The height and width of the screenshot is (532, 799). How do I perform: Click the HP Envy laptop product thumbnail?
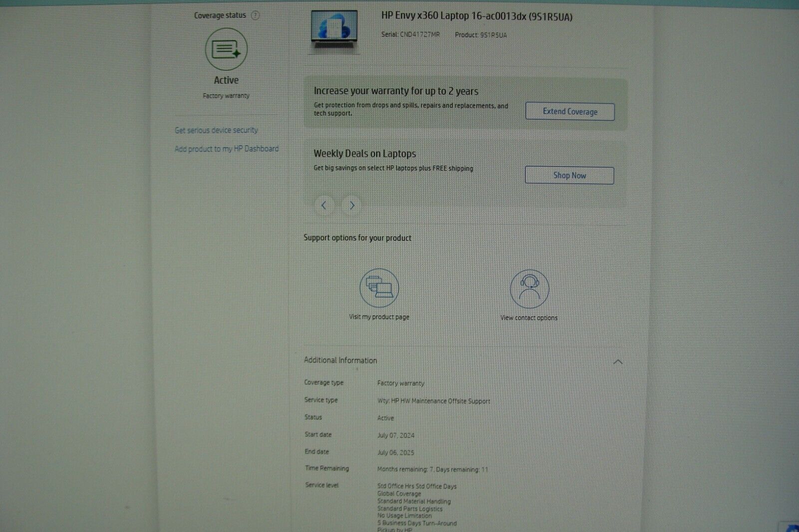[x=334, y=31]
